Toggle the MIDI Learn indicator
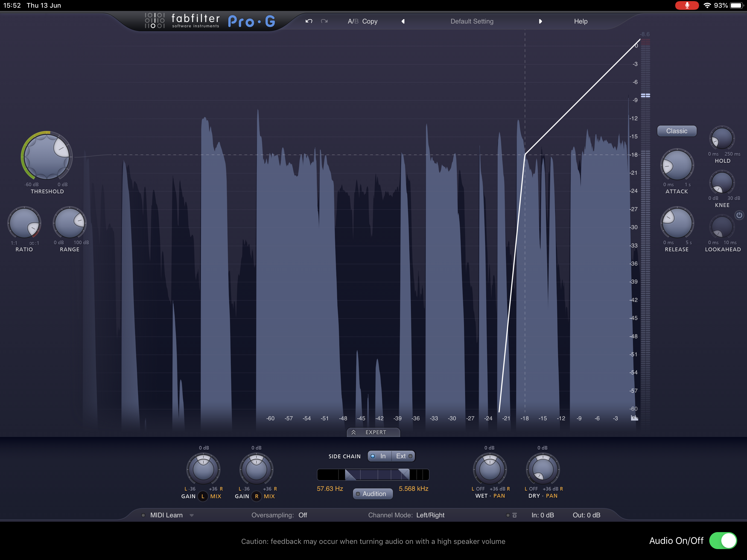Screen dimensions: 747x560 click(x=144, y=515)
